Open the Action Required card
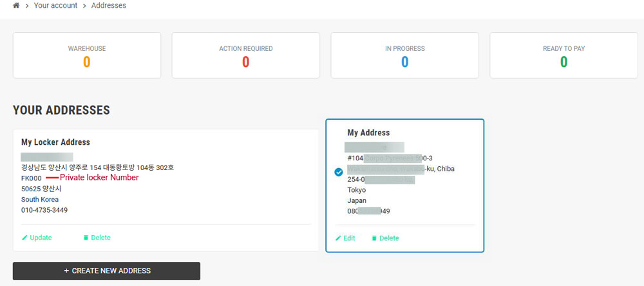 pyautogui.click(x=245, y=55)
